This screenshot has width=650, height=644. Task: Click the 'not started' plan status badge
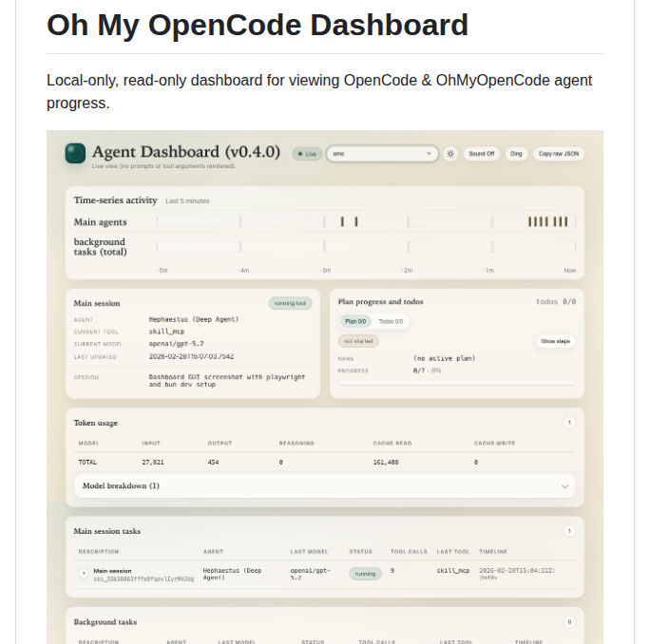[x=358, y=341]
